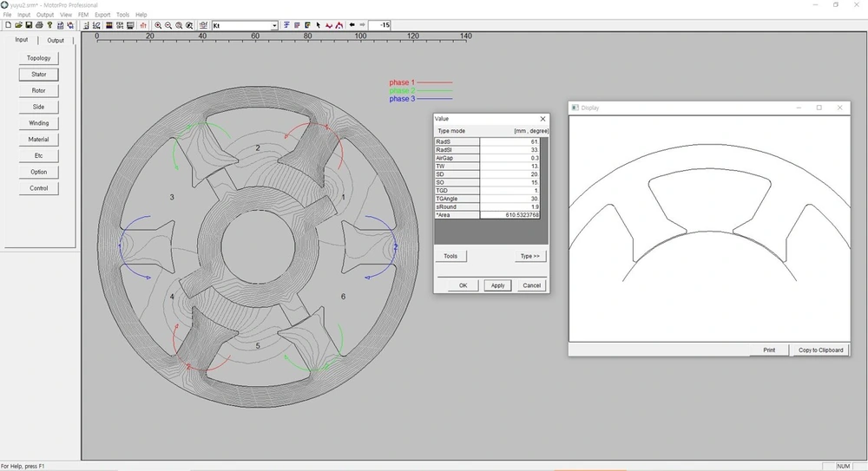Click the Material button

pos(39,140)
